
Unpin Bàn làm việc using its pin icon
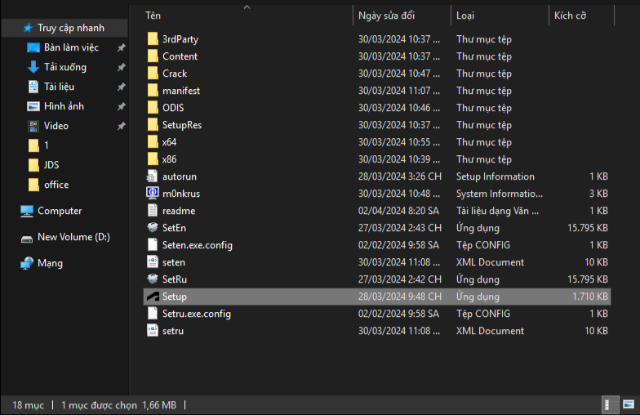click(x=121, y=48)
